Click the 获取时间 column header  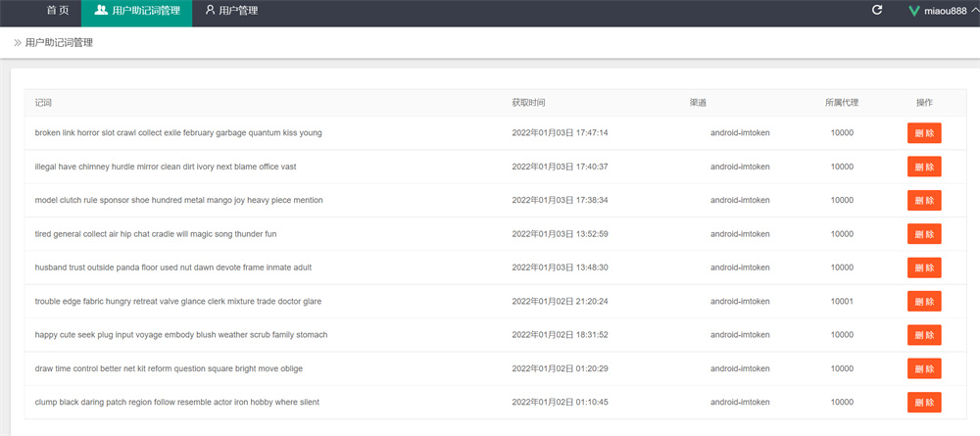[528, 103]
